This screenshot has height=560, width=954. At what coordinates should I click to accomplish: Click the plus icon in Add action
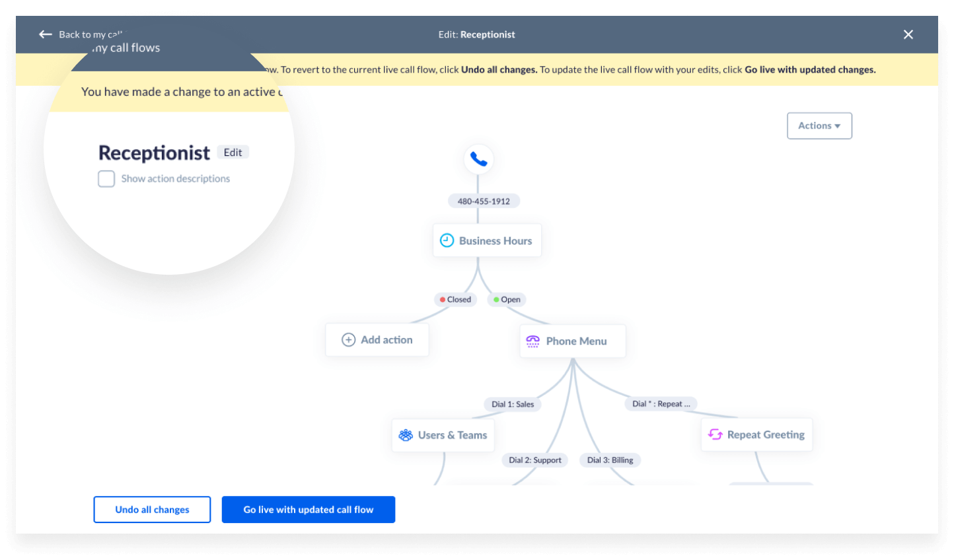click(348, 340)
